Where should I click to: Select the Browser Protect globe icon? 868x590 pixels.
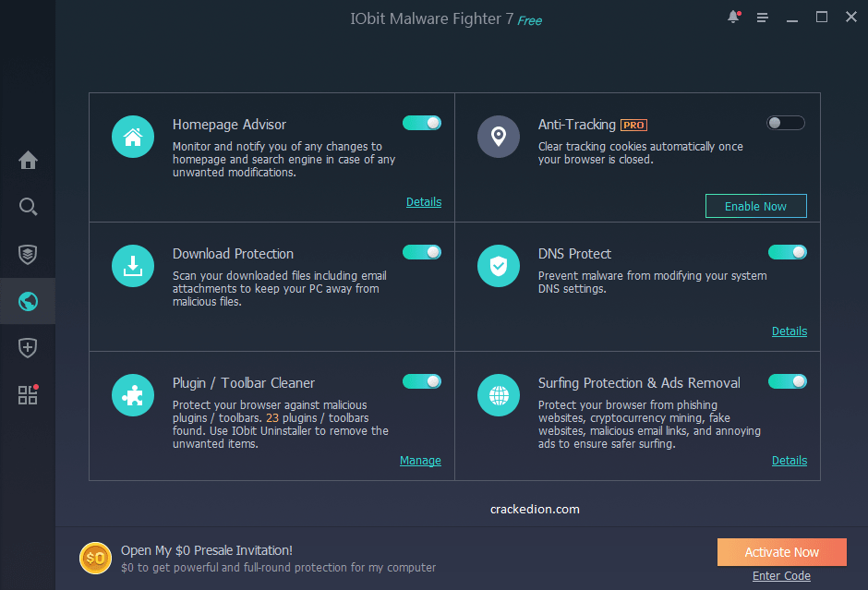28,301
